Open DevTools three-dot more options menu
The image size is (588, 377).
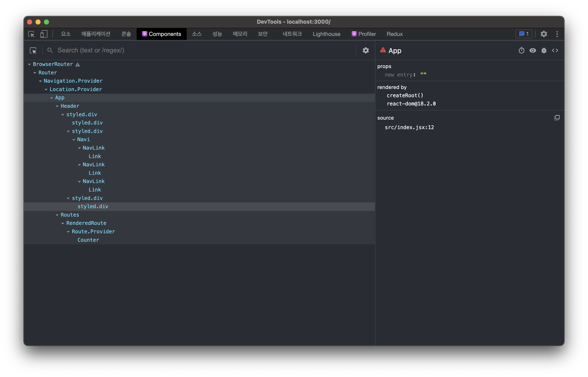point(557,34)
